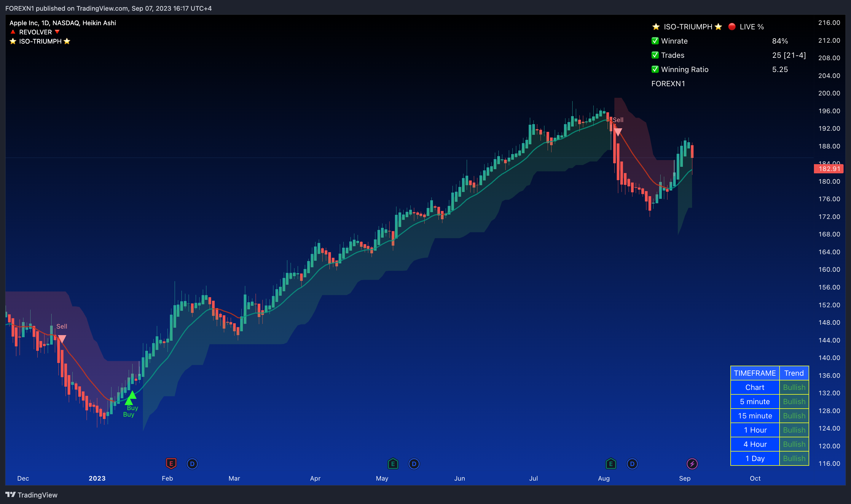Click the ISO-TRIUMPH indicator label in legend
The width and height of the screenshot is (851, 504).
click(x=40, y=41)
